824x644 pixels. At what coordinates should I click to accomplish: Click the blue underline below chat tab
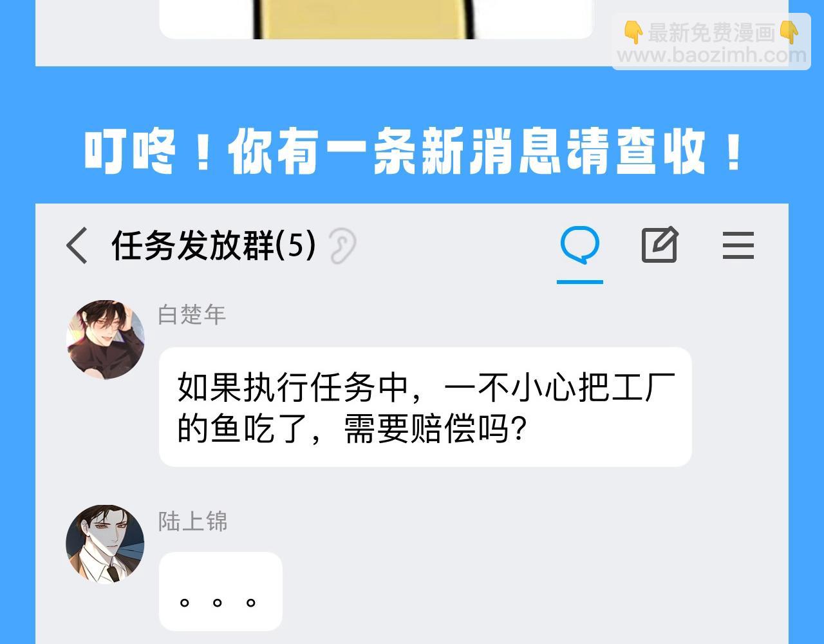pos(579,281)
